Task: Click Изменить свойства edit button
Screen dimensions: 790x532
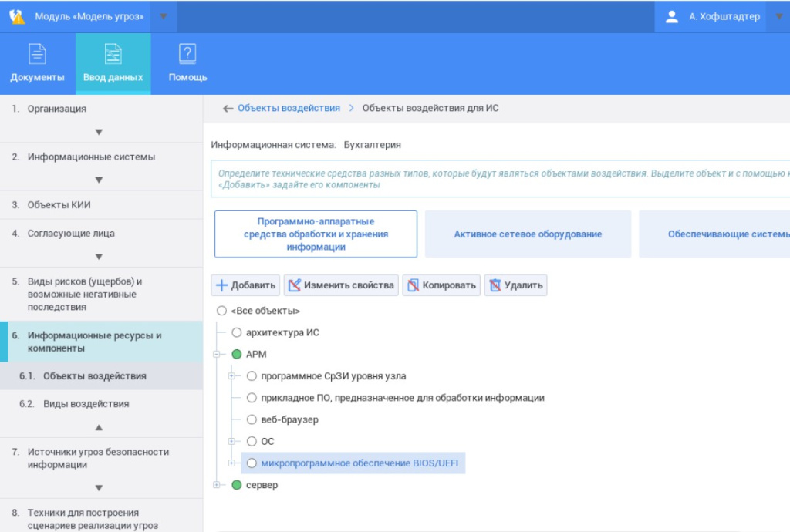Action: click(x=341, y=285)
